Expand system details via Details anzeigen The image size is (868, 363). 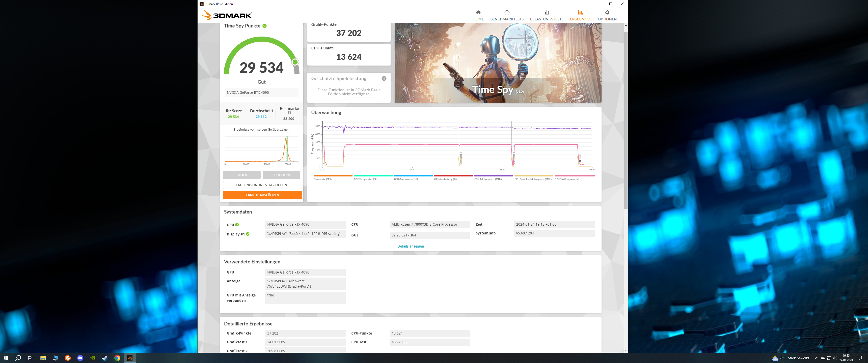(411, 246)
